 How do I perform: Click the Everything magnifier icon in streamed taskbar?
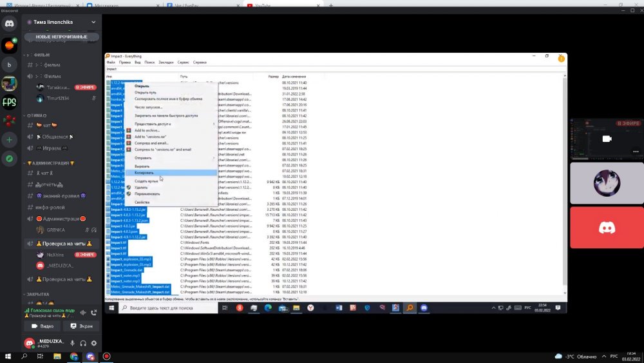tap(410, 308)
